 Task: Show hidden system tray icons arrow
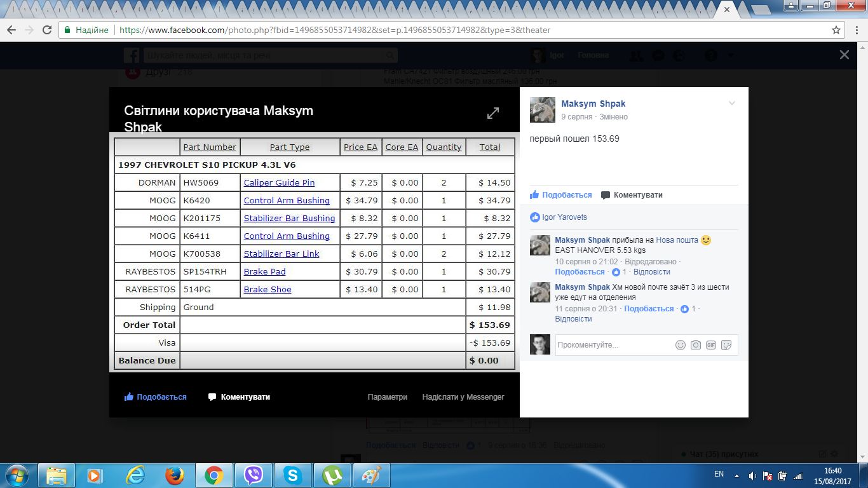[x=736, y=475]
